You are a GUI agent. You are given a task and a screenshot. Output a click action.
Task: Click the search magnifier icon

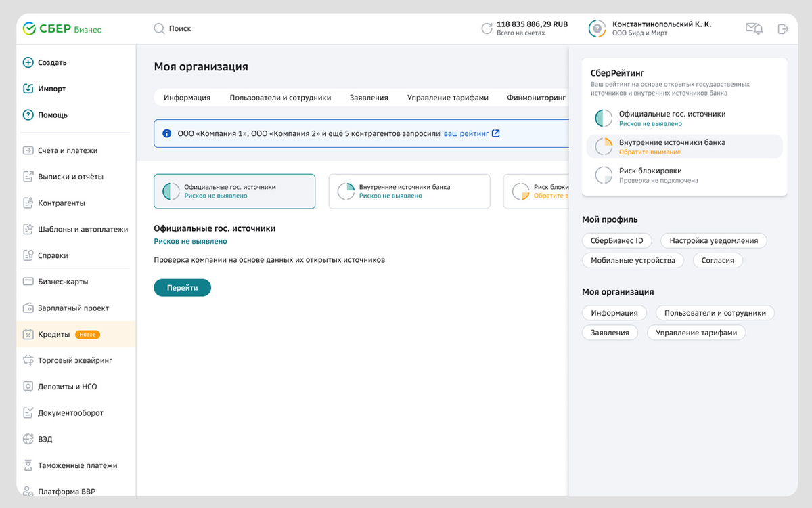159,28
